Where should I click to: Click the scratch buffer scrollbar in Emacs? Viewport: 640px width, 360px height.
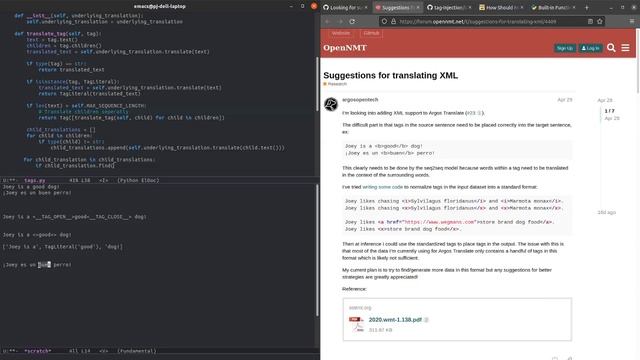(x=317, y=250)
